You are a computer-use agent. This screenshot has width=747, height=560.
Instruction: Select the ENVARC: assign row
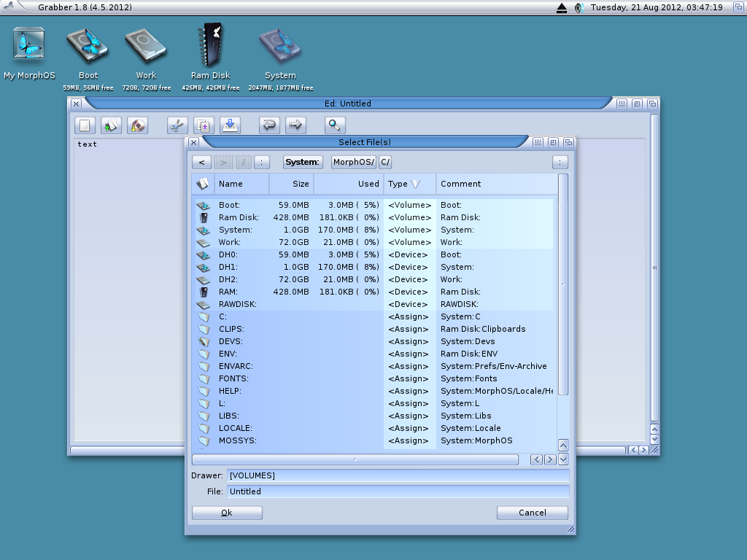(374, 366)
